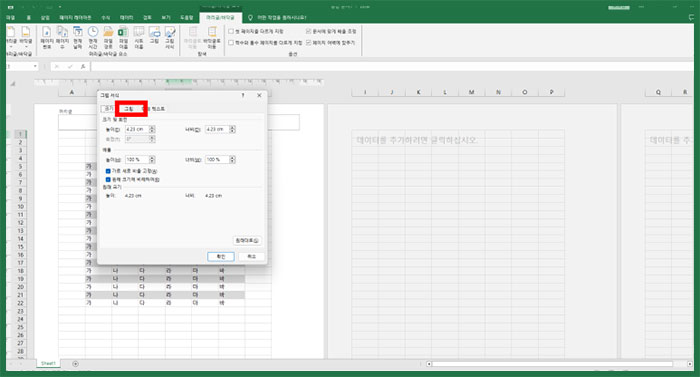This screenshot has width=700, height=377.
Task: Open the View ribbon tab
Action: click(x=166, y=17)
